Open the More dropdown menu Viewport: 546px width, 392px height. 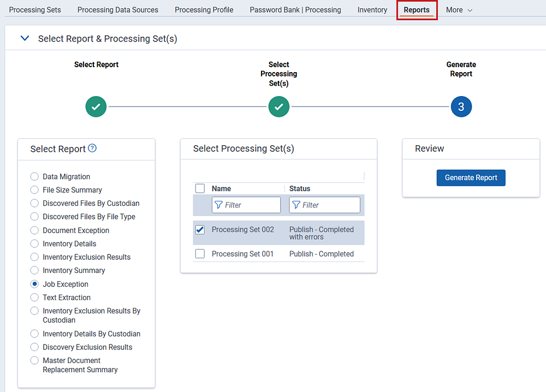459,10
